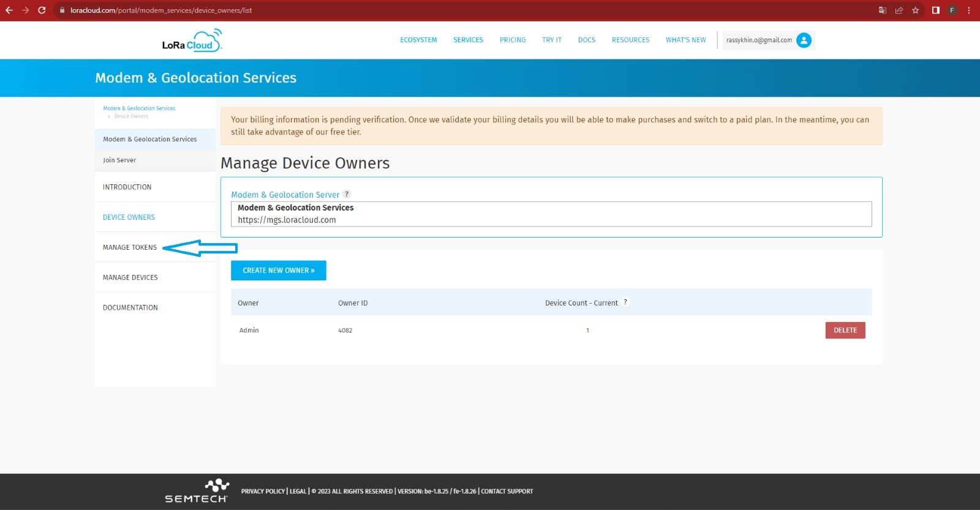Click Admin owner name in table

tap(249, 330)
